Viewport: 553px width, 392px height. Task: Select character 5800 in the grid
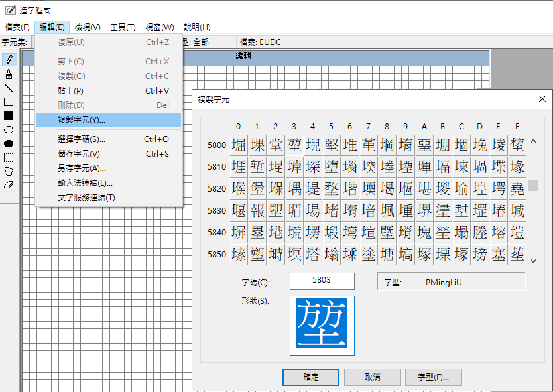pos(239,145)
